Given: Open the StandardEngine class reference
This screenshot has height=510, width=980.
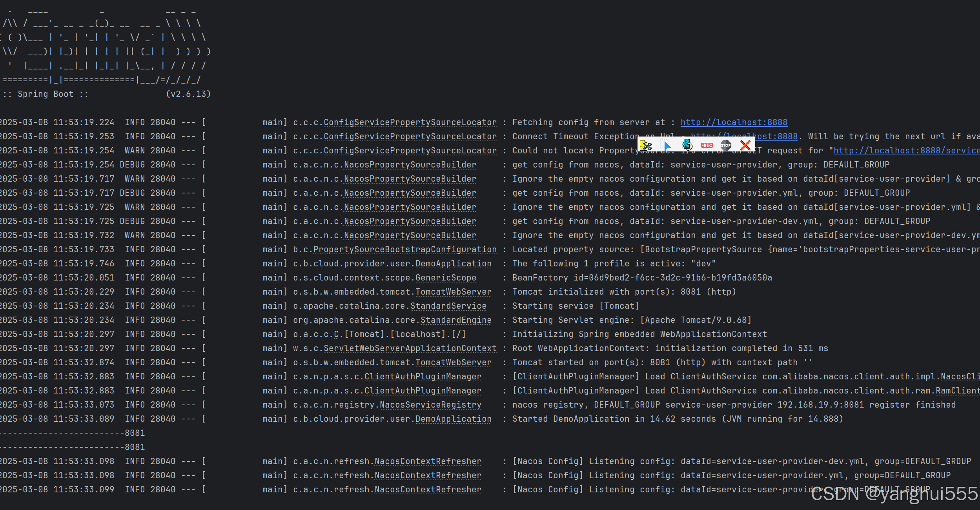Looking at the screenshot, I should pos(456,320).
